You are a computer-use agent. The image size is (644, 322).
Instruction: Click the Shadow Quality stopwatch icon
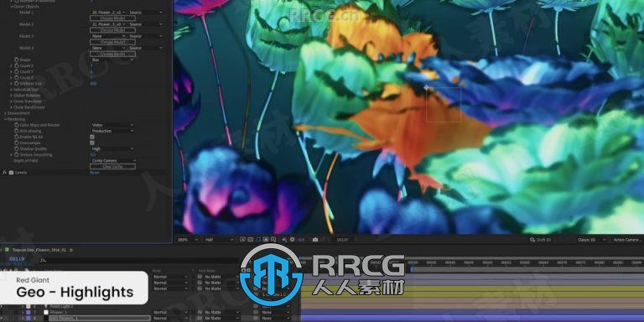click(x=17, y=148)
